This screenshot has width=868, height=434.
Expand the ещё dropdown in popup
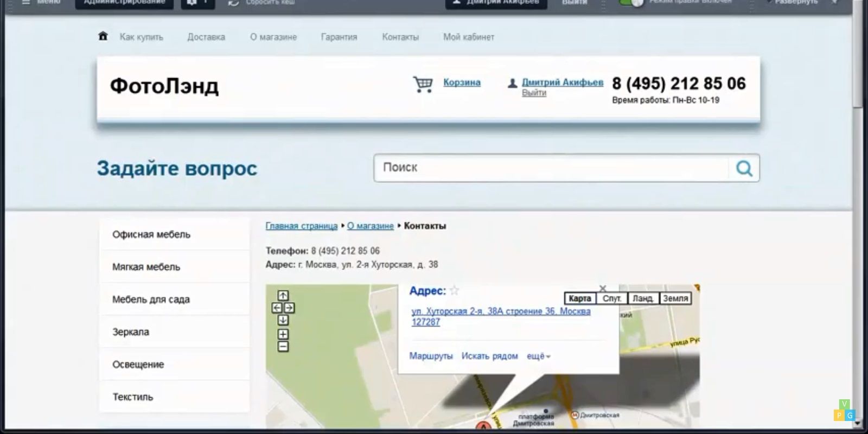pos(539,356)
